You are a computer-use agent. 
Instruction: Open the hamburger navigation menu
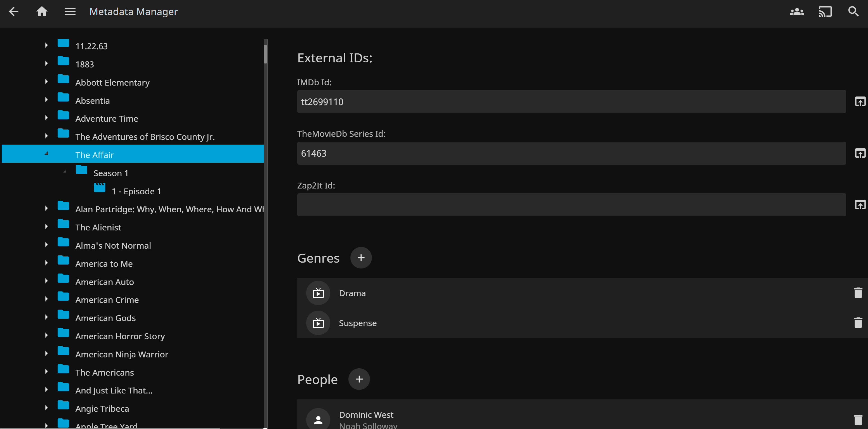(x=70, y=11)
